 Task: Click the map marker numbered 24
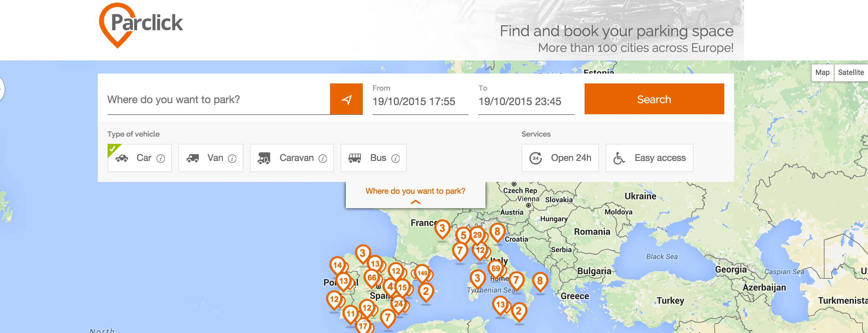coord(398,304)
